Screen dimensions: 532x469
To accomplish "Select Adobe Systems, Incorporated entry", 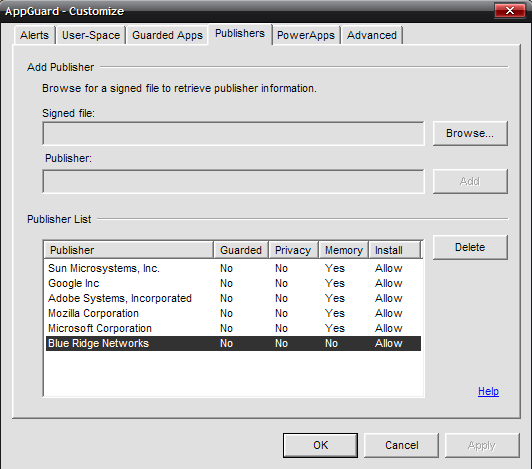I will point(233,298).
